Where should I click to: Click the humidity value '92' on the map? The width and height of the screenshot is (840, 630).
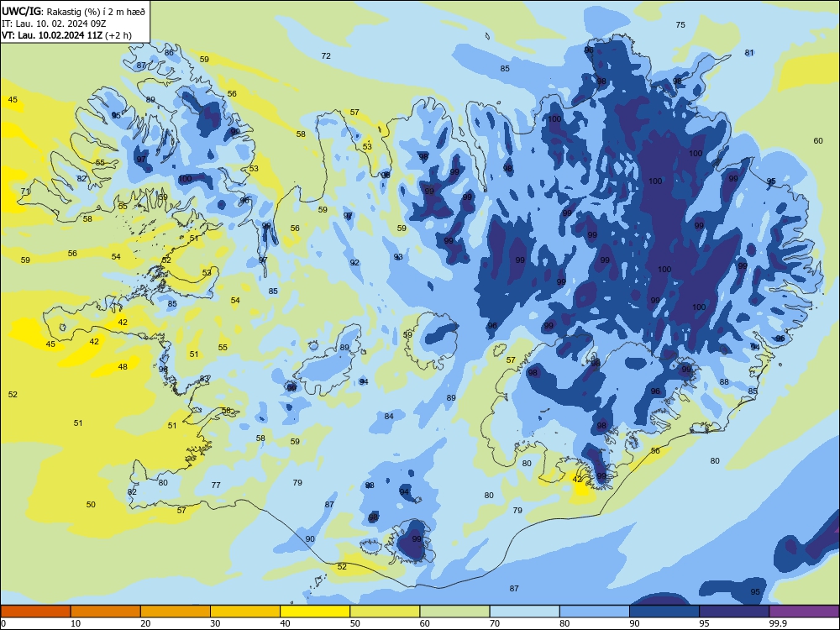[x=354, y=262]
